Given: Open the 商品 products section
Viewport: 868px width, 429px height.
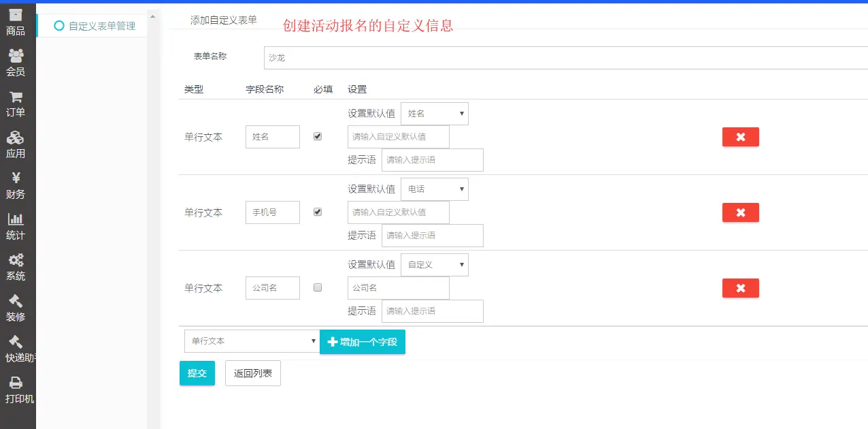Looking at the screenshot, I should click(16, 20).
